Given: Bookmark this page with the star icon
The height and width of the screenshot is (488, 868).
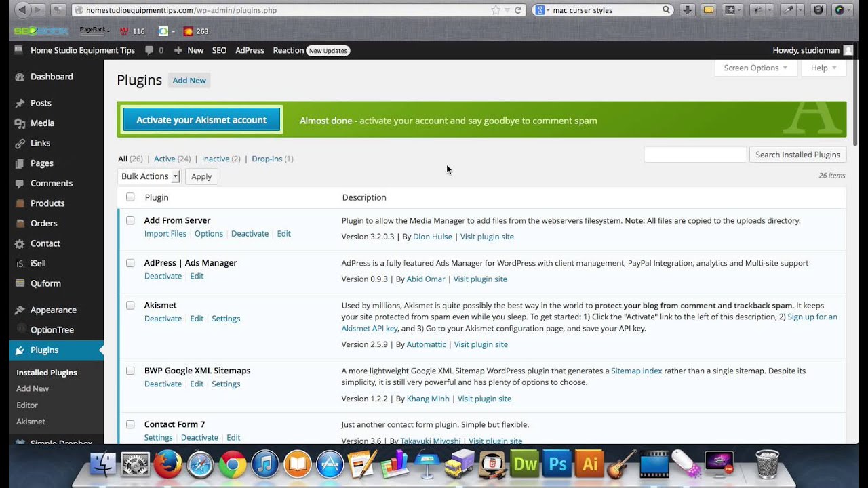Looking at the screenshot, I should pyautogui.click(x=496, y=10).
